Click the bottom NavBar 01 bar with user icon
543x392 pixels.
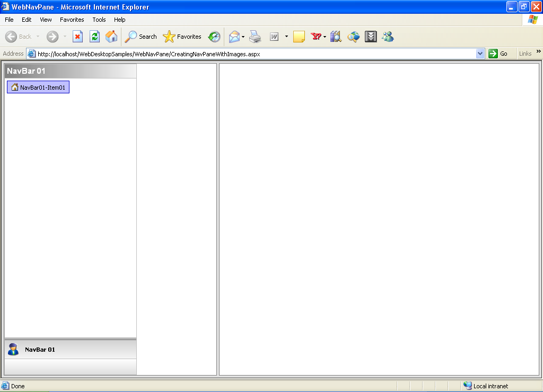pos(70,350)
